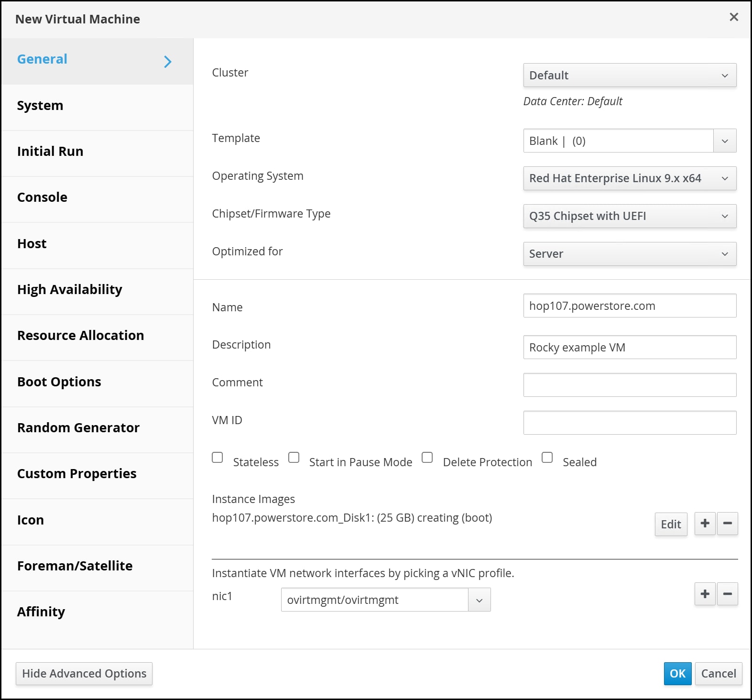Tick Start in Pause Mode
752x700 pixels.
(294, 458)
